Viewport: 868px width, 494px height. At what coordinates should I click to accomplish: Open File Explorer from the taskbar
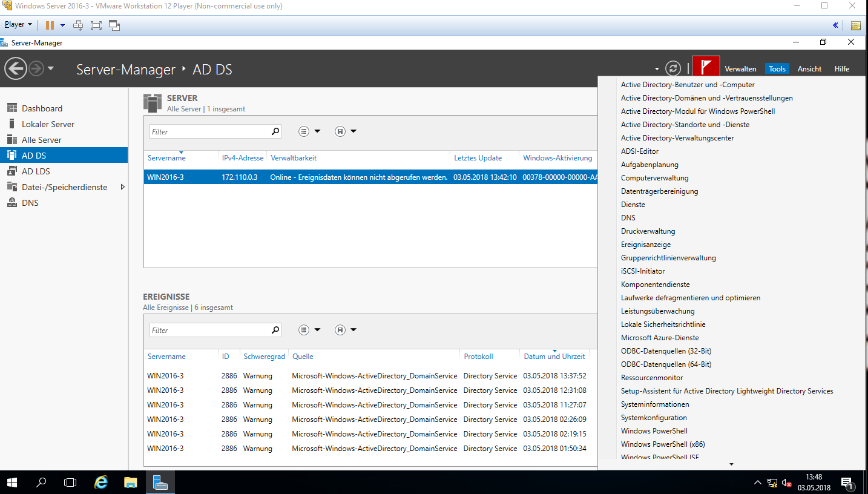click(130, 482)
